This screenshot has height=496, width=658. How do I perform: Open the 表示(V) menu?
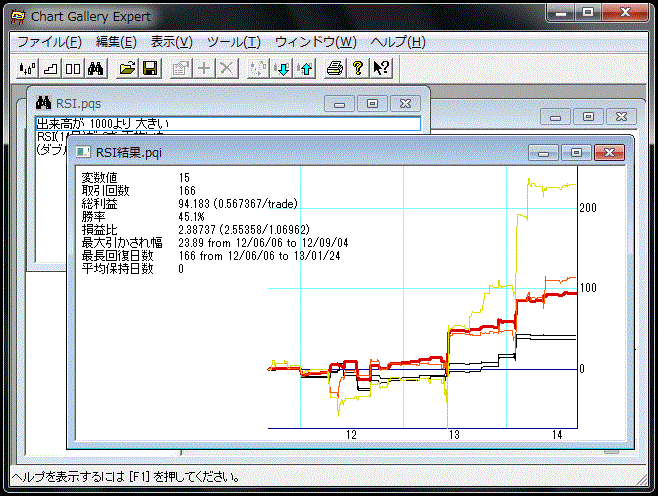point(171,42)
